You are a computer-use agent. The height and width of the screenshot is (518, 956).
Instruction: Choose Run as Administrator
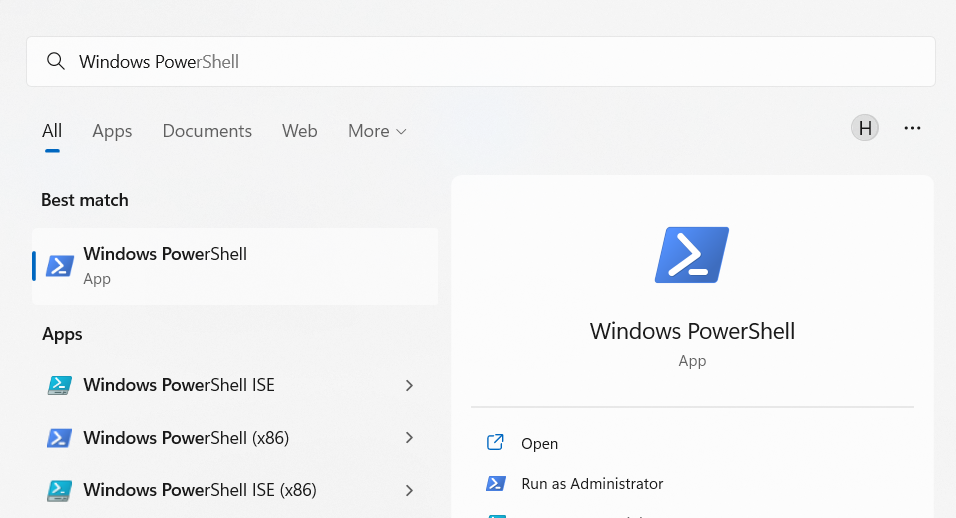[592, 484]
